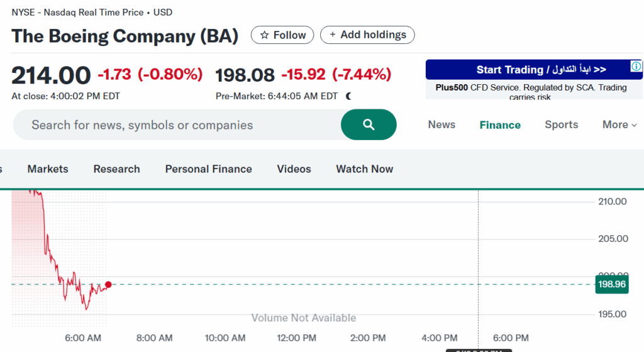
Task: Expand the More dropdown menu
Action: [x=619, y=124]
